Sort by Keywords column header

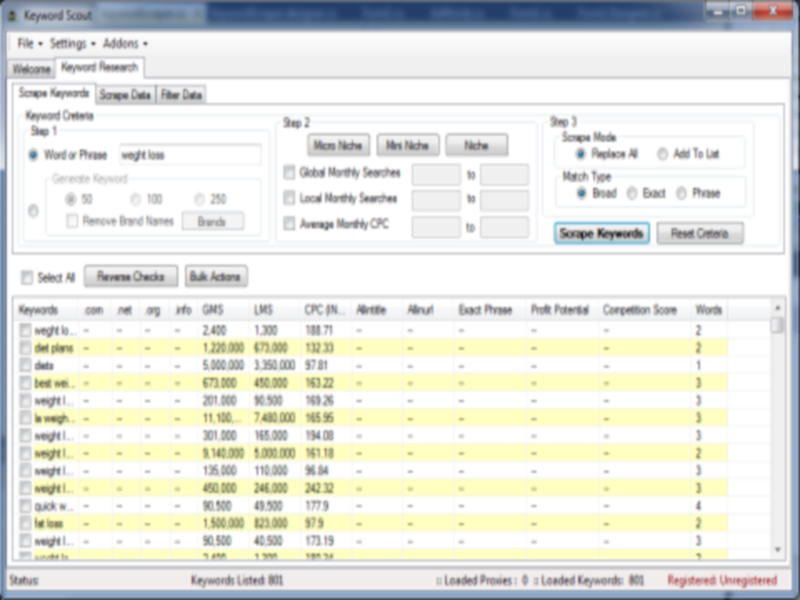click(x=46, y=310)
